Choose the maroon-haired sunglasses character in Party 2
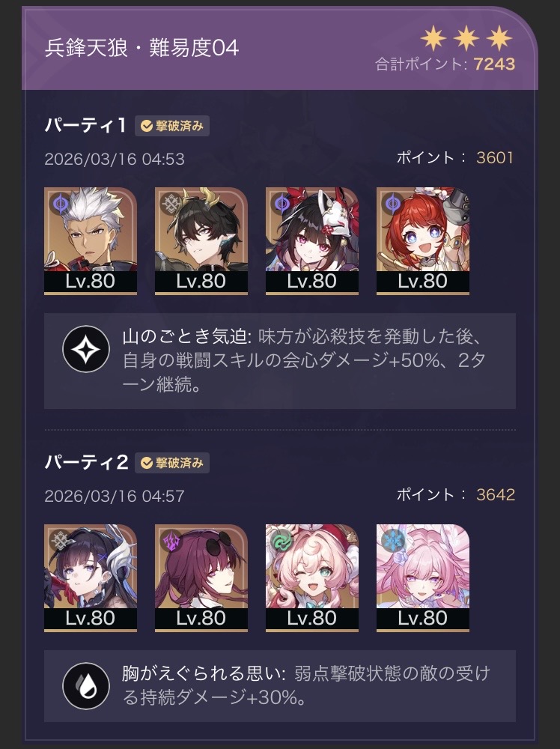The image size is (560, 749). (201, 577)
